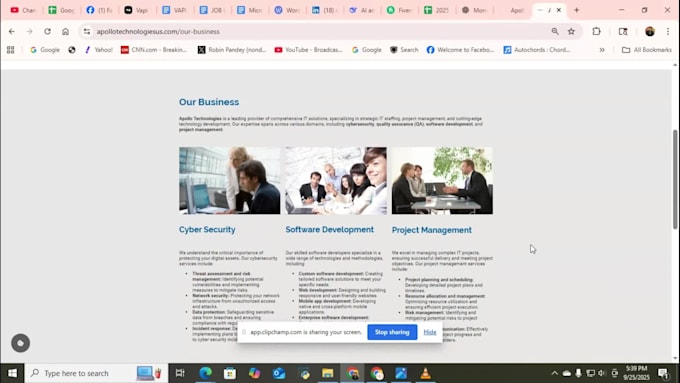Switch to the JOB document tab
Screen dimensions: 680x383
point(212,10)
